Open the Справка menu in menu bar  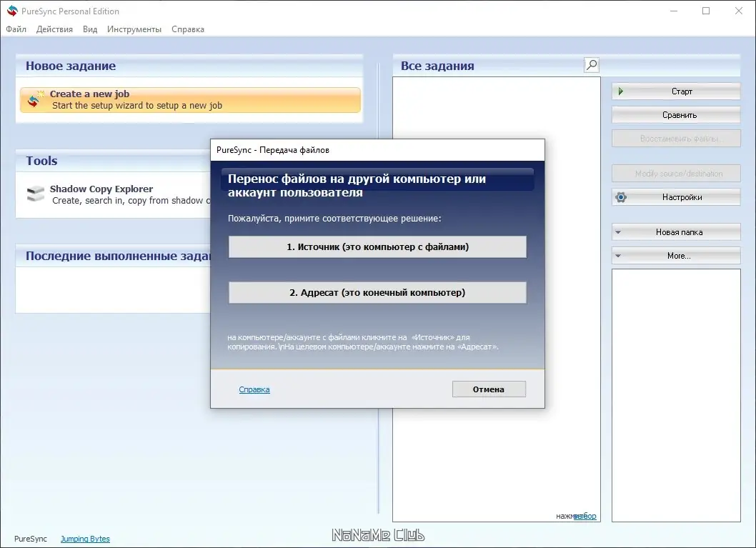(188, 29)
